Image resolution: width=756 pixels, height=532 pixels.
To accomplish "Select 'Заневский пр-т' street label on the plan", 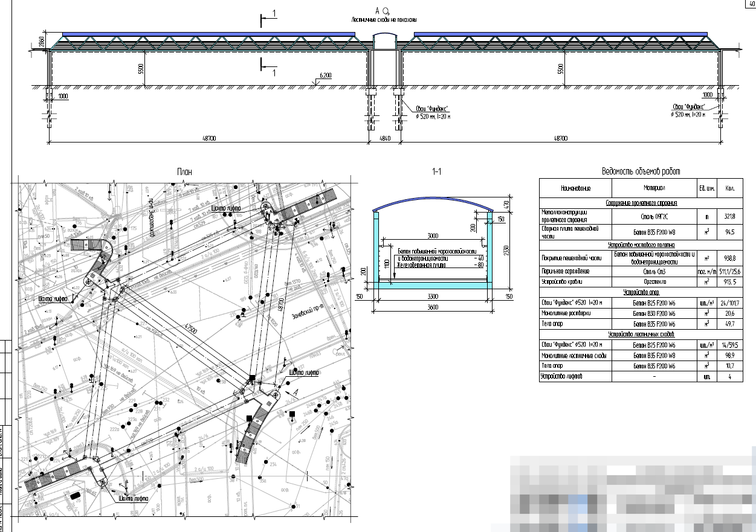I will click(x=307, y=312).
